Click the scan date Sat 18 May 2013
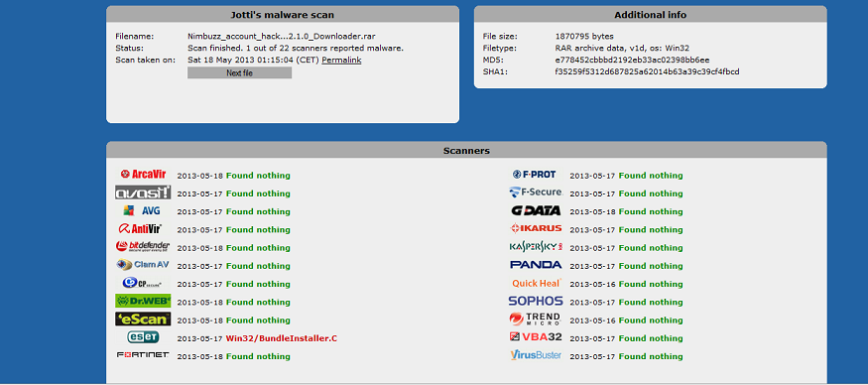This screenshot has height=385, width=868. pyautogui.click(x=254, y=60)
